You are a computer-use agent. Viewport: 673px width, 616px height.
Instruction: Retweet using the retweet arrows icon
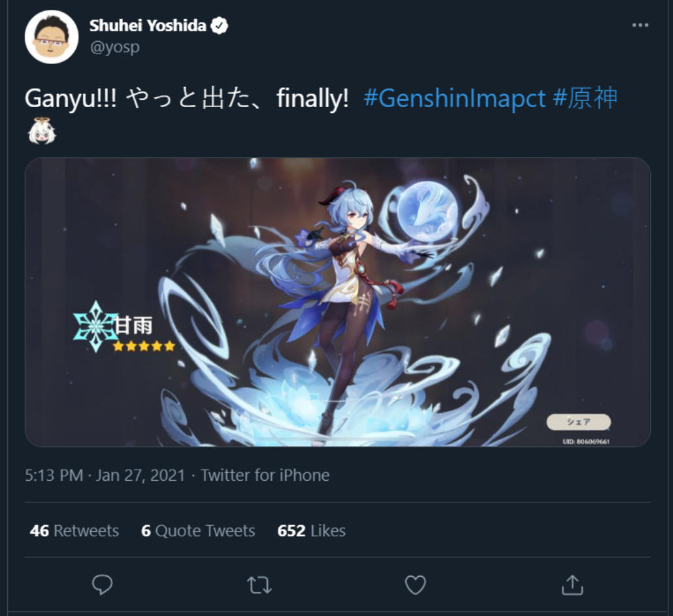click(259, 585)
